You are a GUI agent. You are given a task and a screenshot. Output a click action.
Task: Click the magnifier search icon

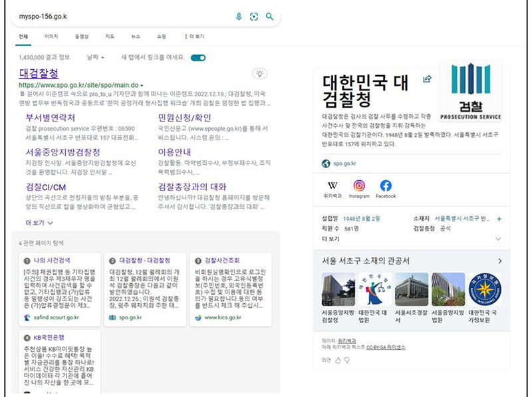269,16
